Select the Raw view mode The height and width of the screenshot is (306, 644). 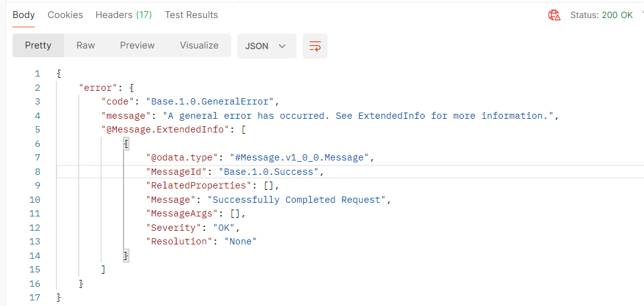click(86, 45)
